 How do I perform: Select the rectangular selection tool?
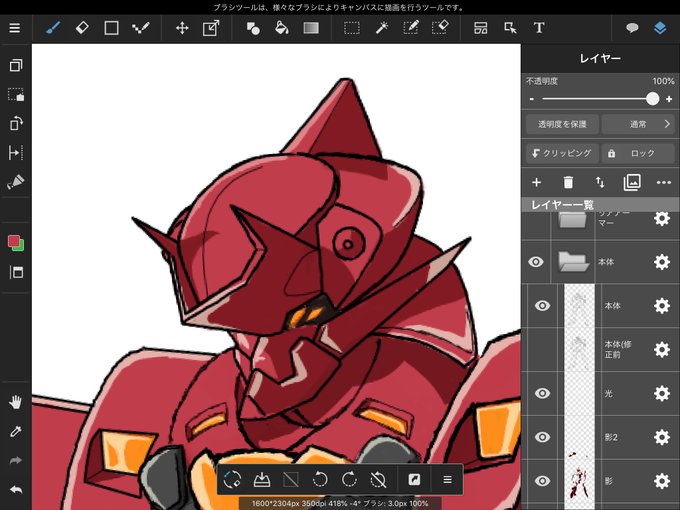click(x=352, y=28)
